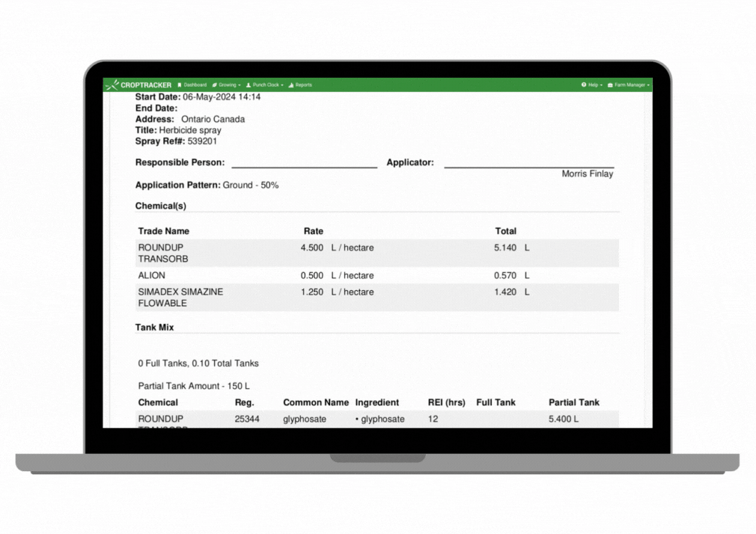Click the spray reference number 539201
Image resolution: width=756 pixels, height=534 pixels.
pyautogui.click(x=202, y=141)
